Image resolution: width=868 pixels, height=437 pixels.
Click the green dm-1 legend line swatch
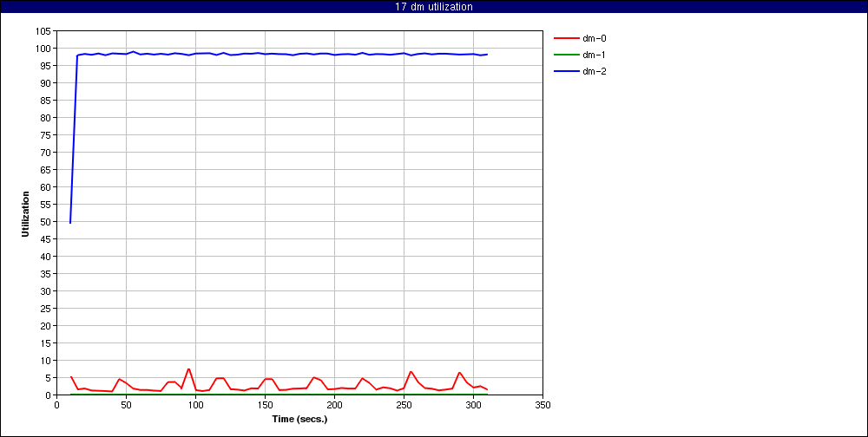point(565,55)
